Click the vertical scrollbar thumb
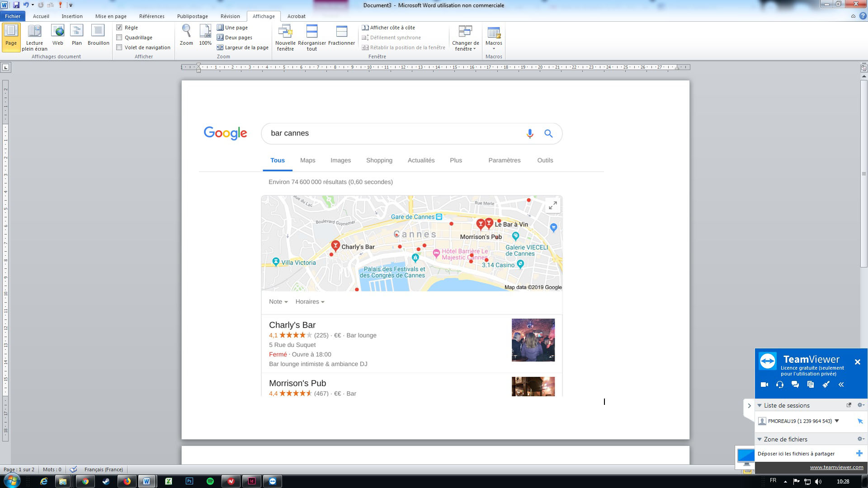This screenshot has height=488, width=868. [x=864, y=174]
